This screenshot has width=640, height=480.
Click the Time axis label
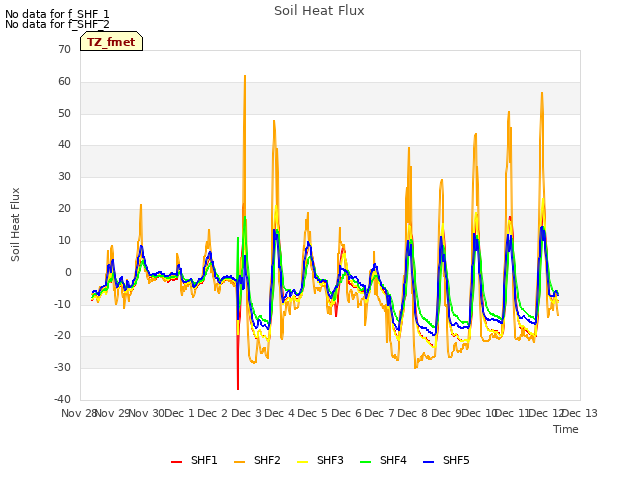pyautogui.click(x=566, y=429)
